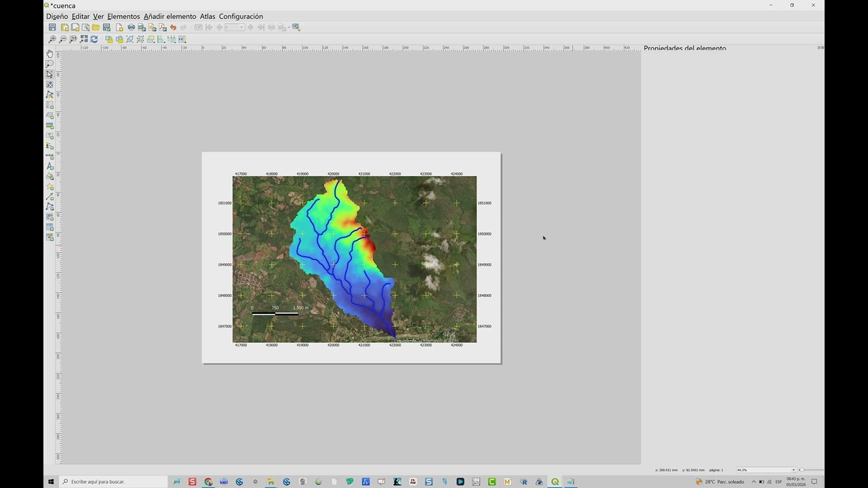Export the layout as SVG

tap(153, 27)
